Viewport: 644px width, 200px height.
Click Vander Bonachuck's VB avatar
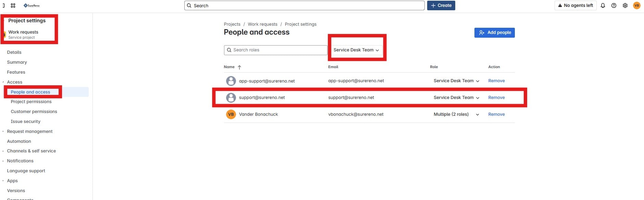click(231, 114)
